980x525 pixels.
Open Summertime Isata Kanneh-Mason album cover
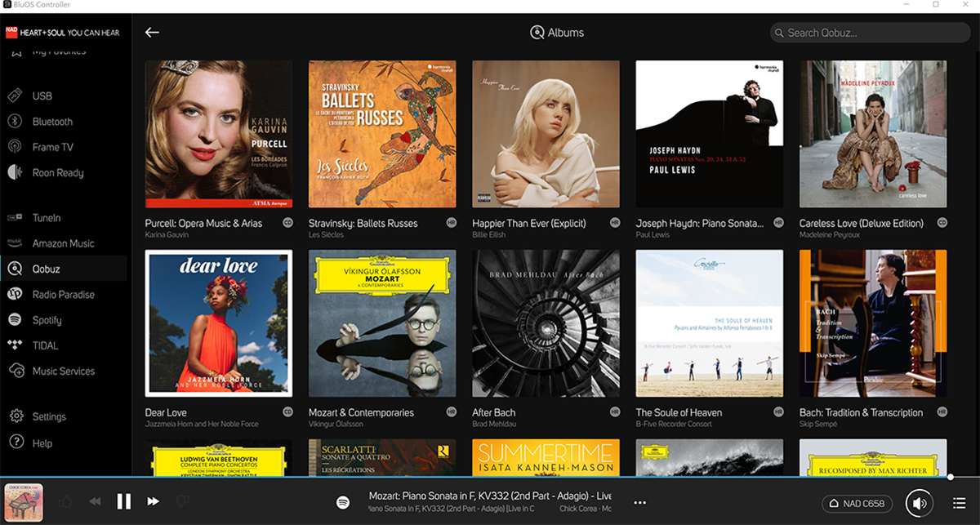click(546, 457)
